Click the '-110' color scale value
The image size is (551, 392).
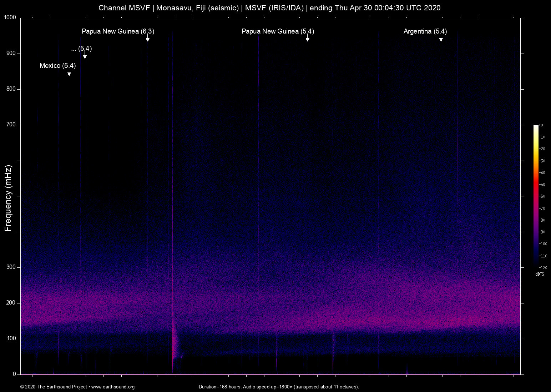[543, 256]
